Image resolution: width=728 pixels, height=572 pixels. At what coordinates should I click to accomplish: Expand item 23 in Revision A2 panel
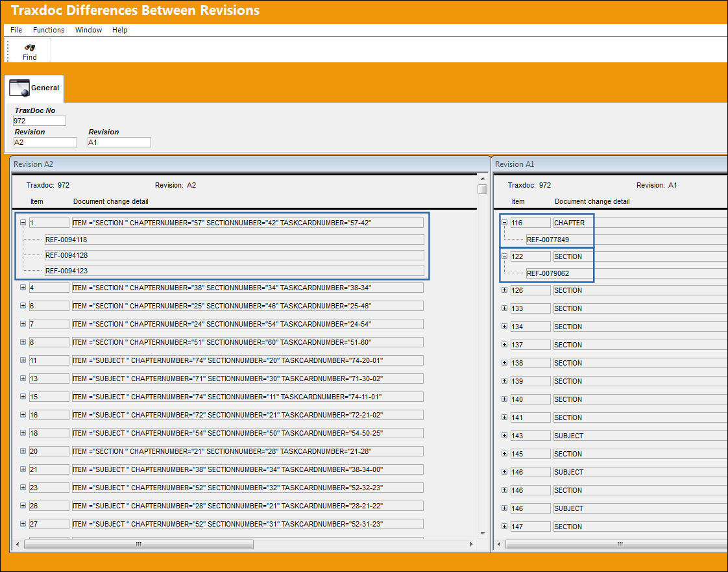tap(23, 488)
